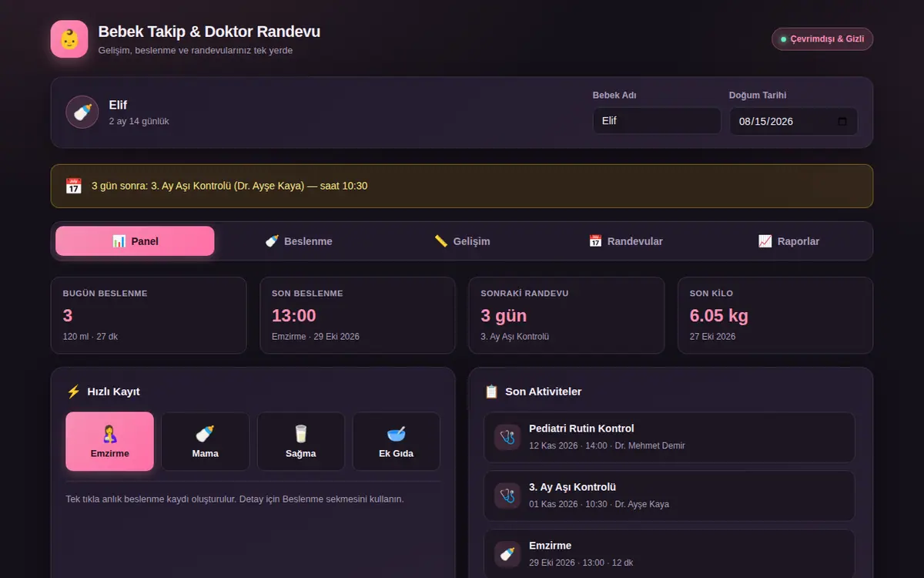Click the baby face app logo
Screen dimensions: 924x578
69,39
